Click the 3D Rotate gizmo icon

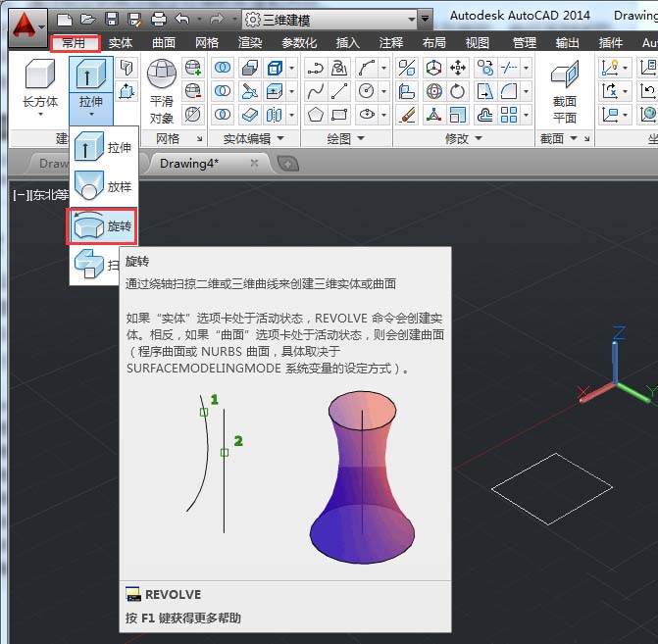pos(433,91)
